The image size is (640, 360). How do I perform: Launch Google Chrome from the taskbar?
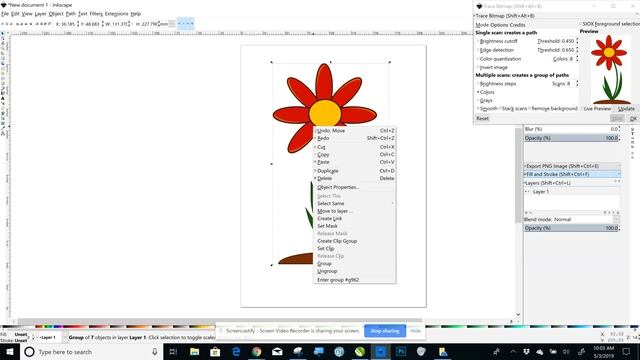coord(256,352)
